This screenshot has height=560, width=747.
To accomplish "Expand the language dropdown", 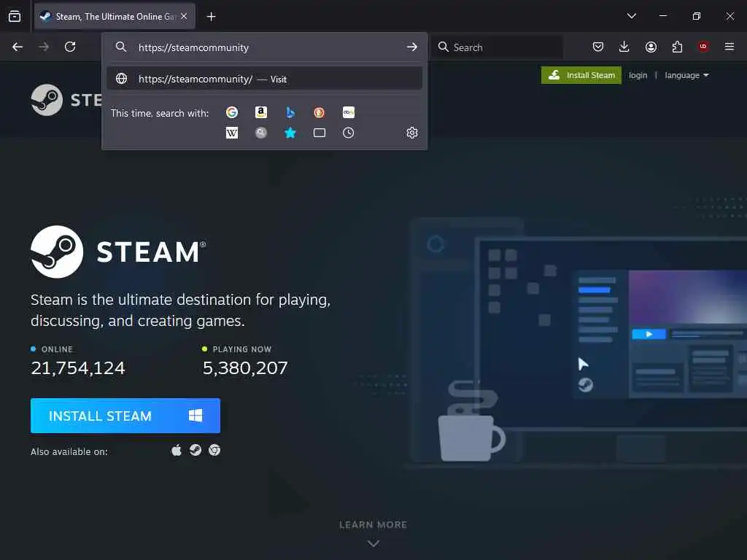I will (686, 75).
